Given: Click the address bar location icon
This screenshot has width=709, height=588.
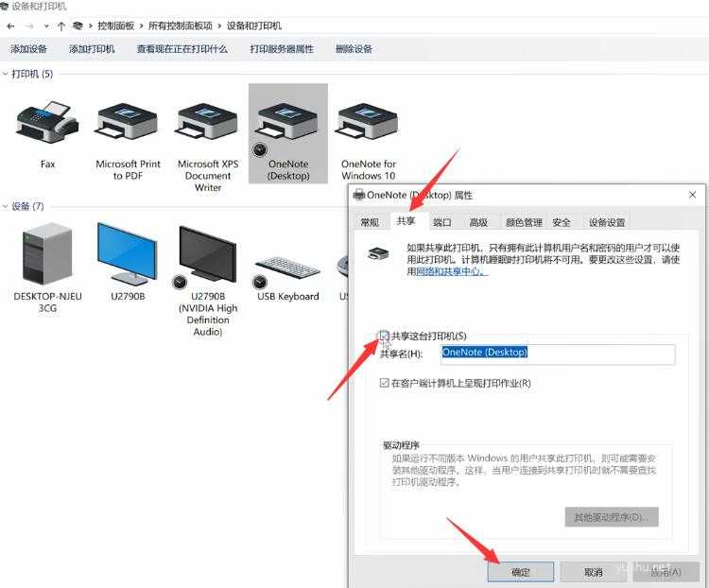Looking at the screenshot, I should [x=78, y=26].
